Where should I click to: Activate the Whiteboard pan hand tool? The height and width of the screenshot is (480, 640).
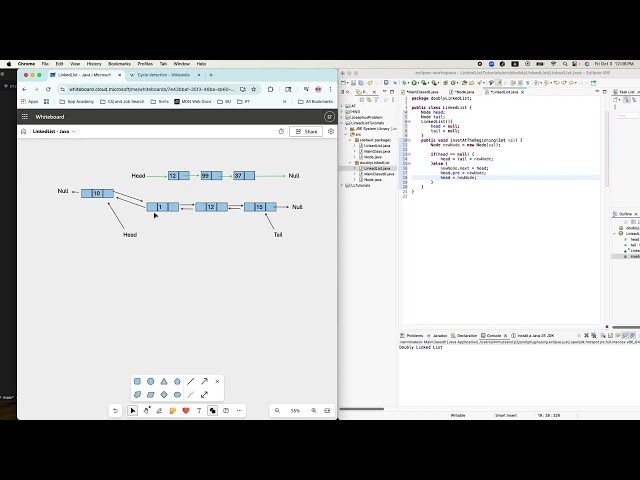click(x=146, y=411)
